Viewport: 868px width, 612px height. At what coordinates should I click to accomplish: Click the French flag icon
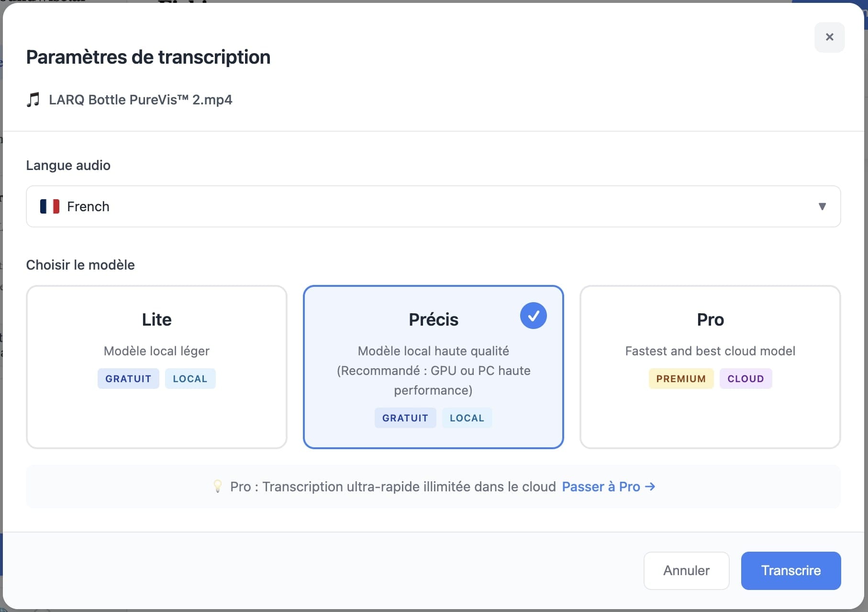coord(50,206)
